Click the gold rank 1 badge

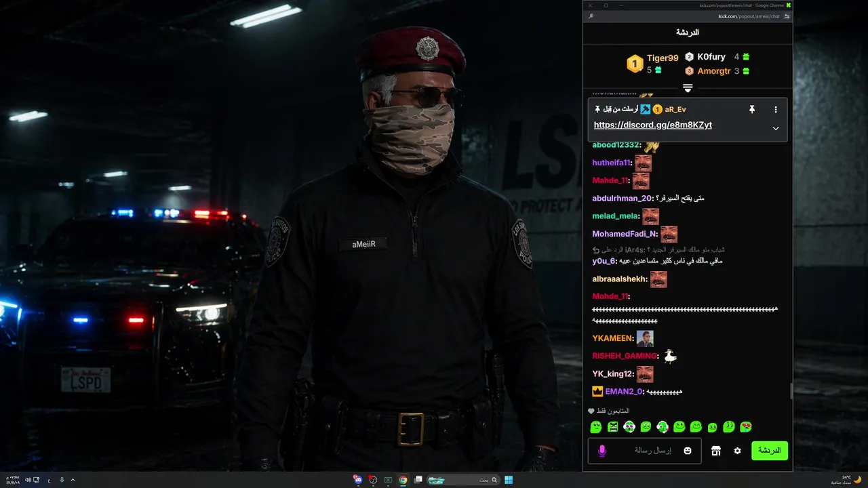635,64
